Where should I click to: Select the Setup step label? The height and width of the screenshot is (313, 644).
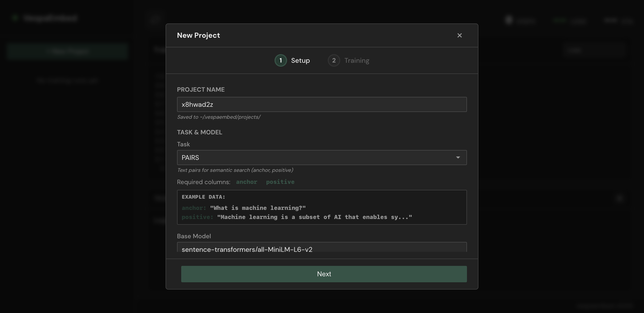[300, 60]
